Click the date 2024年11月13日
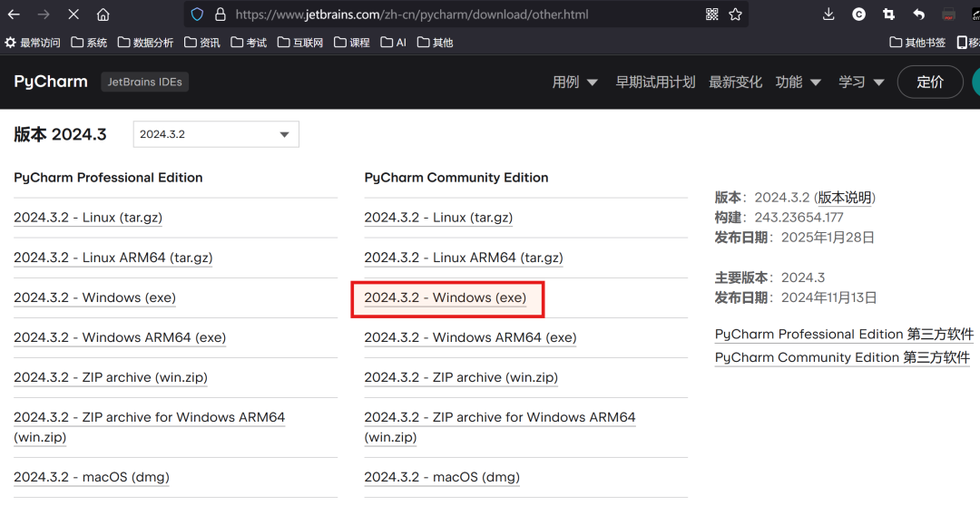This screenshot has height=506, width=980. (829, 297)
